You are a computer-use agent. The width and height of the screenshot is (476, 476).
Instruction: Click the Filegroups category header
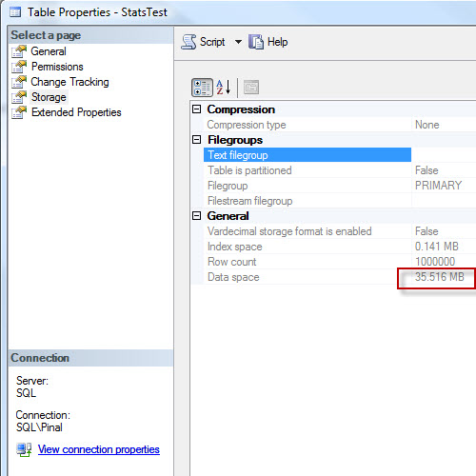tap(235, 140)
